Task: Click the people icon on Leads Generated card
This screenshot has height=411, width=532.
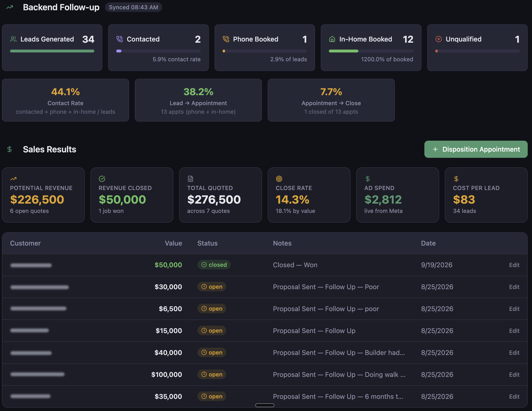Action: [13, 39]
